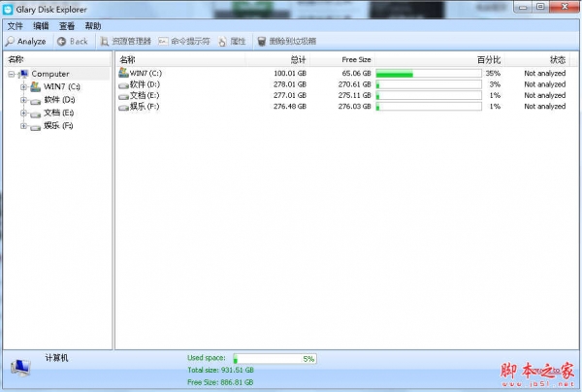Image resolution: width=582 pixels, height=392 pixels.
Task: Collapse the Computer tree node
Action: [x=12, y=75]
